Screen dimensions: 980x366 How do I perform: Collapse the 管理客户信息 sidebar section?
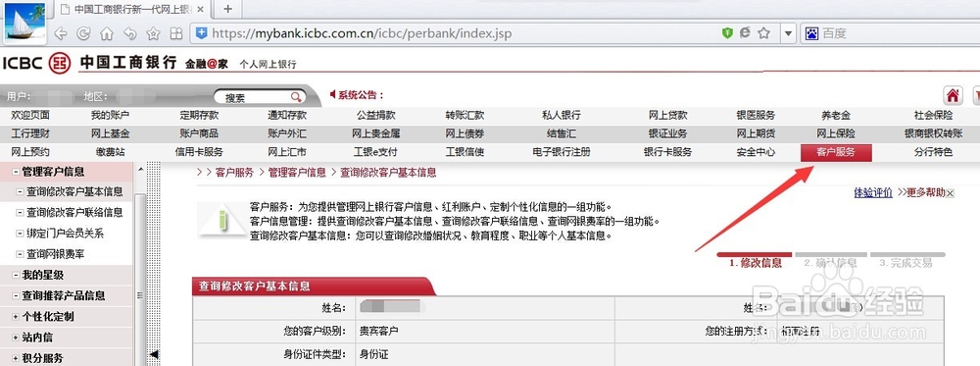point(17,172)
